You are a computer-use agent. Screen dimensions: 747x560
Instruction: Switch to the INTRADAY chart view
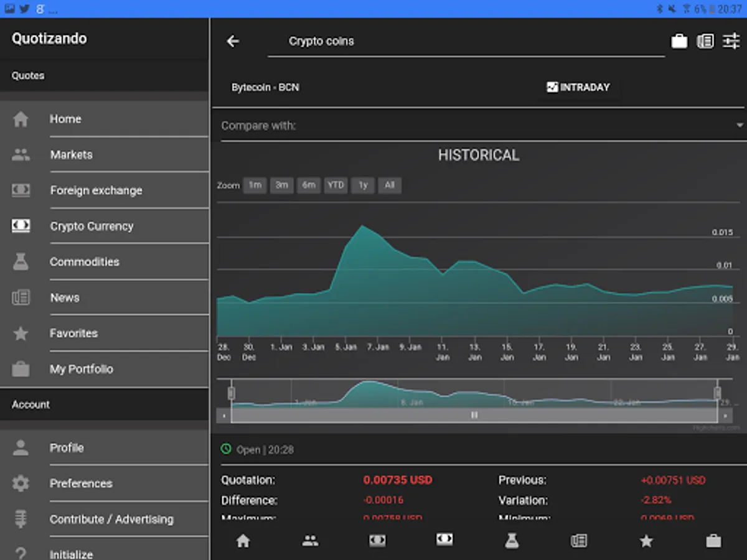pos(578,87)
